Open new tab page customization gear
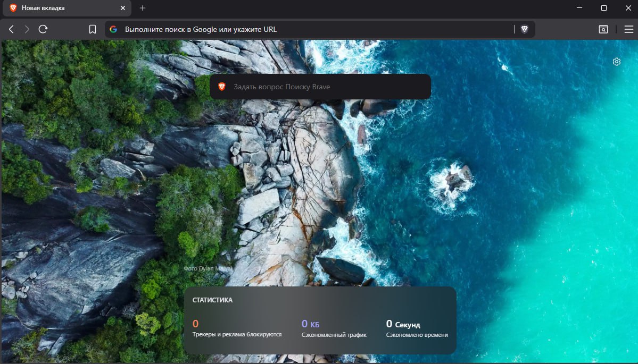The image size is (638, 364). pyautogui.click(x=616, y=62)
